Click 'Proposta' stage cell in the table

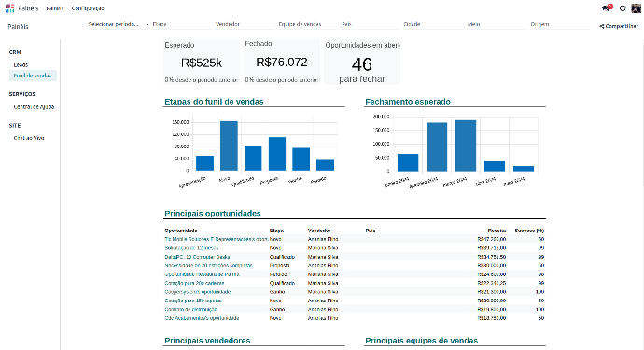click(x=280, y=265)
